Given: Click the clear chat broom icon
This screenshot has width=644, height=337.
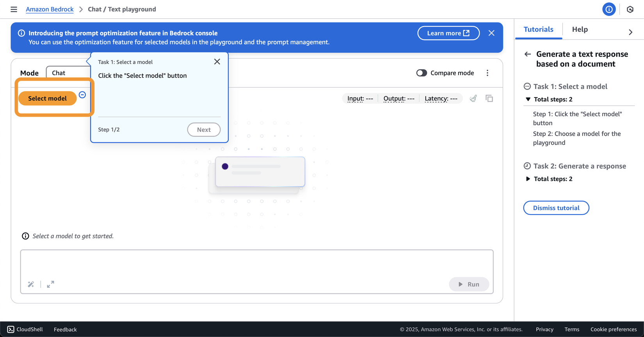Looking at the screenshot, I should tap(473, 99).
